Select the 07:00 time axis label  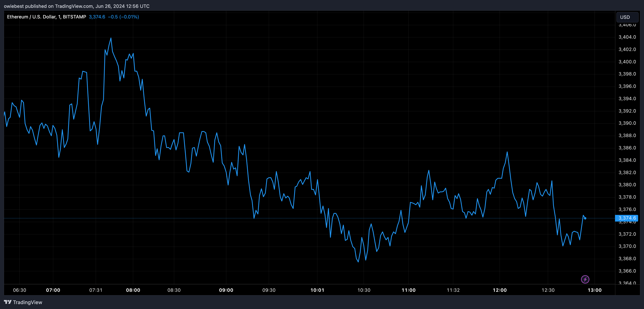click(53, 290)
